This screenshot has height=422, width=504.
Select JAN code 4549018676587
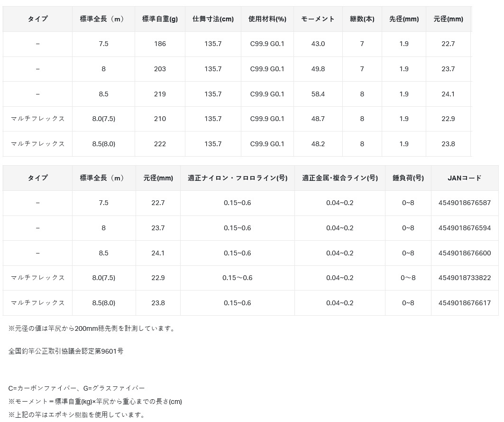coord(465,203)
